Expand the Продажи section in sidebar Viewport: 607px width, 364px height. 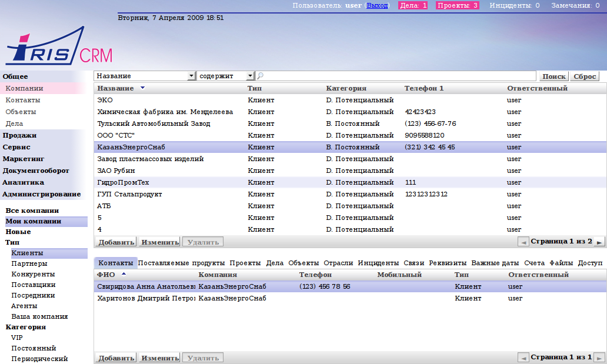pos(19,135)
